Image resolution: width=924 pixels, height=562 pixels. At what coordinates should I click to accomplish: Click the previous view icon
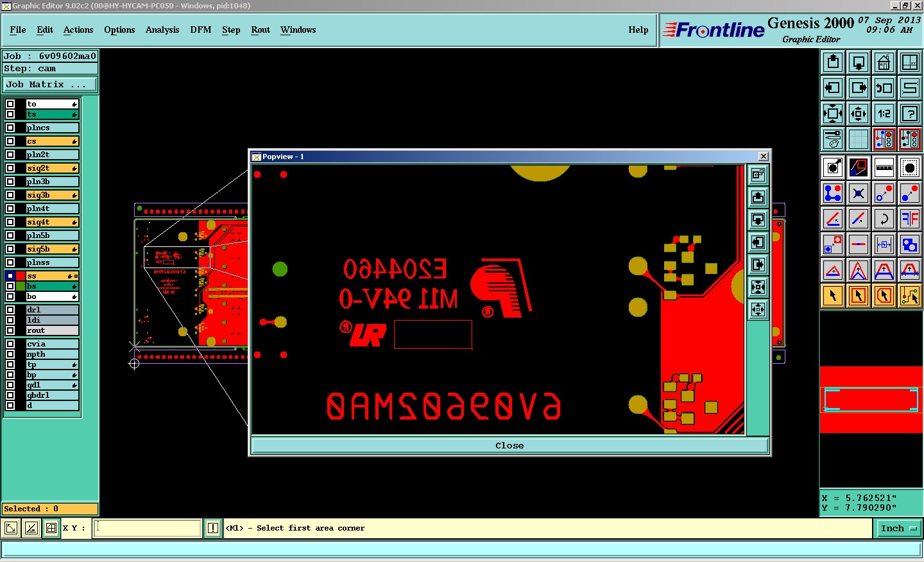[x=884, y=88]
